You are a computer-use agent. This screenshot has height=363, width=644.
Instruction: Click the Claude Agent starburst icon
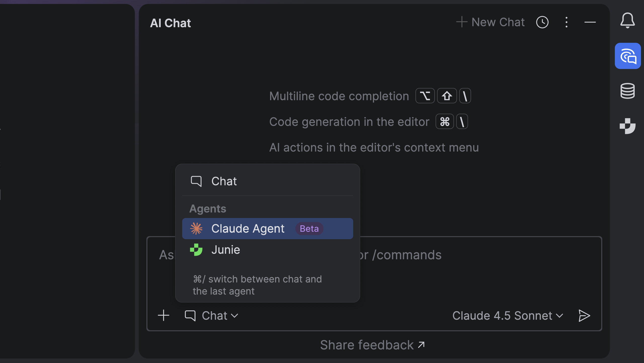pyautogui.click(x=196, y=229)
